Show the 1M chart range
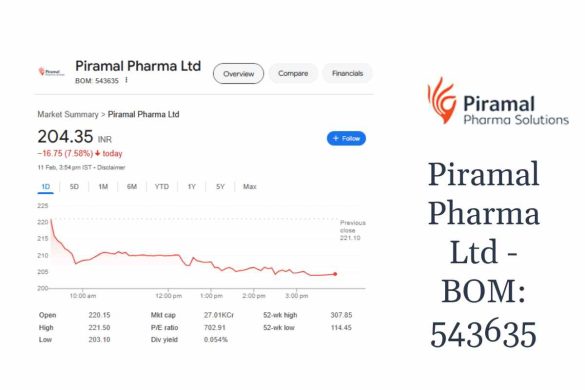 tap(103, 187)
